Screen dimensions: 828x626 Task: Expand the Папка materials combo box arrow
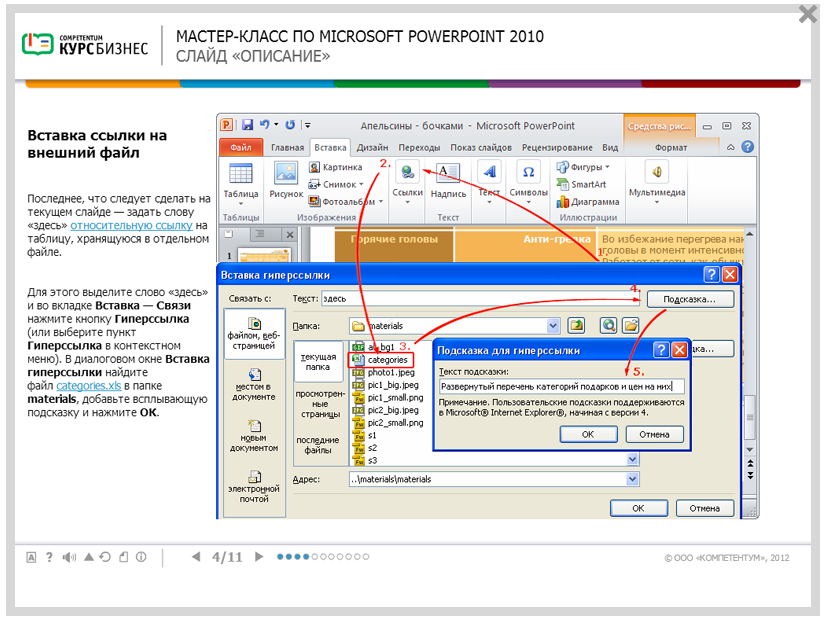(x=552, y=326)
